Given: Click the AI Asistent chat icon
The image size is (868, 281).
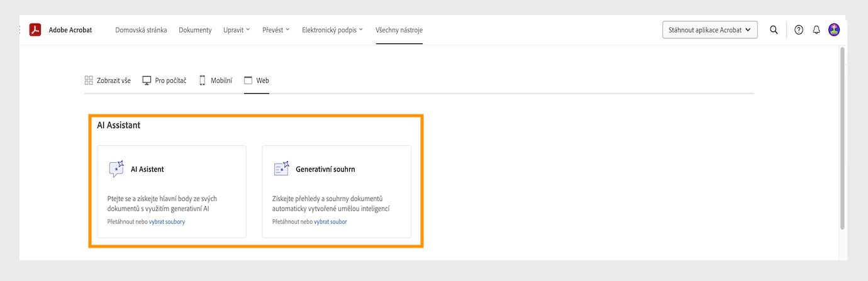Looking at the screenshot, I should [116, 169].
